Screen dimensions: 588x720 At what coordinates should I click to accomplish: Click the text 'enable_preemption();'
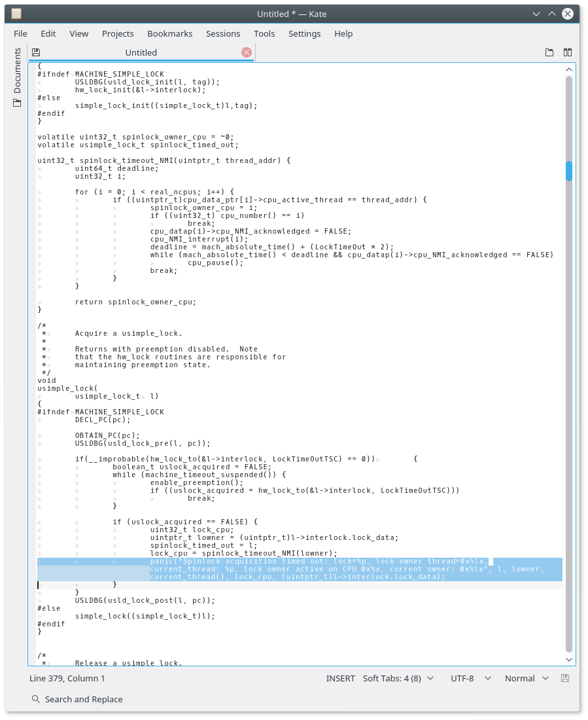pyautogui.click(x=196, y=482)
